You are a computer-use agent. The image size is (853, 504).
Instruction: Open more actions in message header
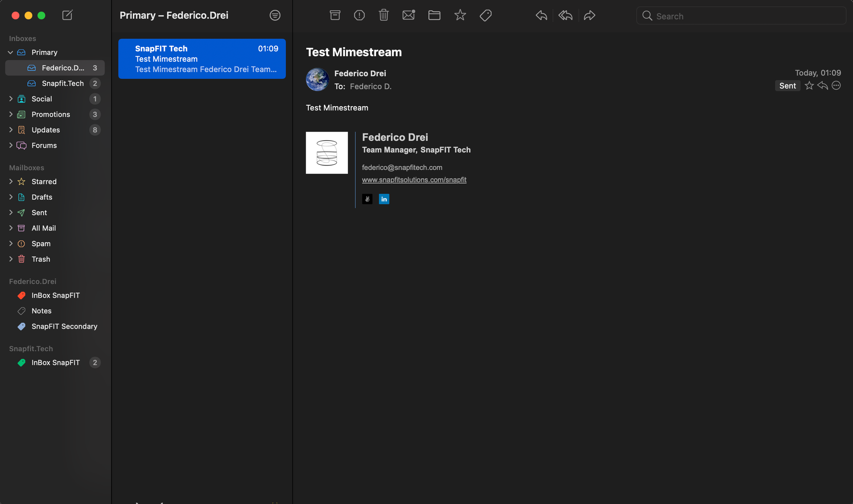coord(836,86)
